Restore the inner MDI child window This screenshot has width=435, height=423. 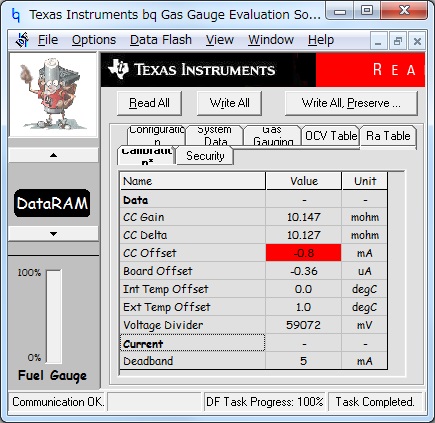[397, 41]
